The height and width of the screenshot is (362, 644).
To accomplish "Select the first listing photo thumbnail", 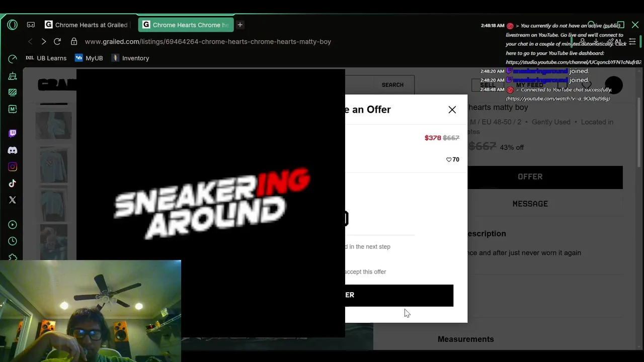I will point(53,125).
